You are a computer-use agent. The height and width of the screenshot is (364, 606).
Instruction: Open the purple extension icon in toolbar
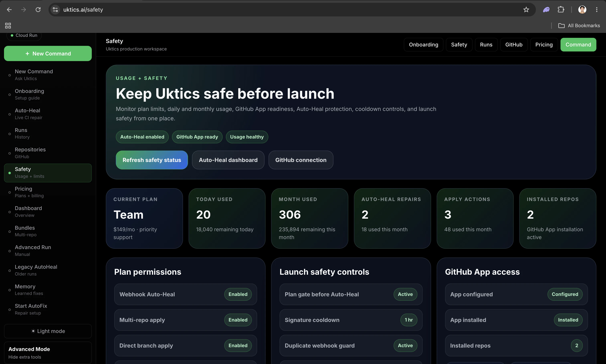(x=546, y=10)
